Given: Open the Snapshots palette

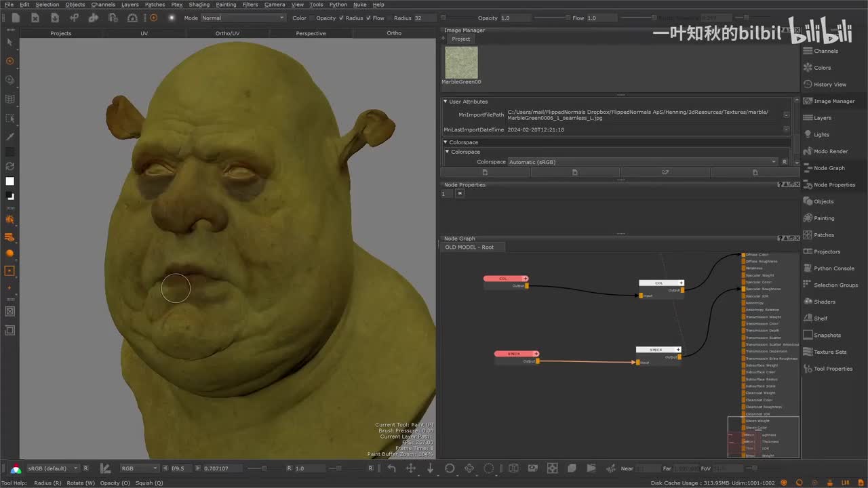Looking at the screenshot, I should [x=827, y=335].
